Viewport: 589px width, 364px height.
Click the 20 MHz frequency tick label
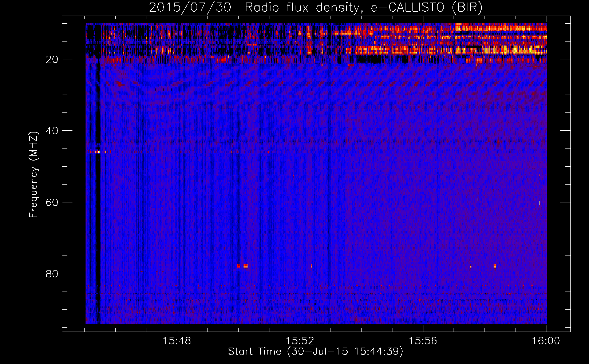(x=52, y=59)
